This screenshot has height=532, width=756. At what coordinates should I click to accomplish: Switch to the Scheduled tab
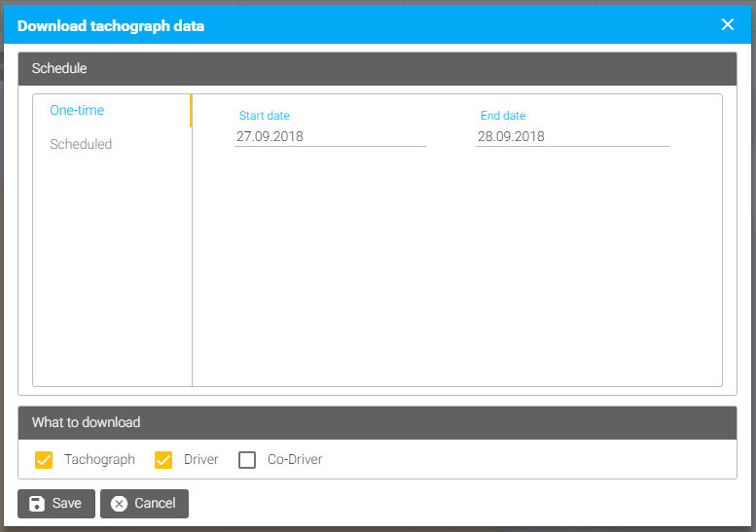pyautogui.click(x=81, y=144)
